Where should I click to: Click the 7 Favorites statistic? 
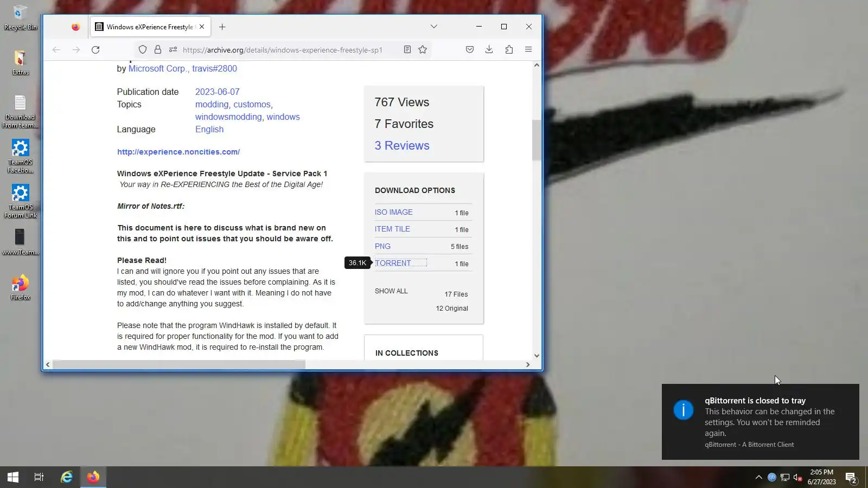pyautogui.click(x=404, y=124)
